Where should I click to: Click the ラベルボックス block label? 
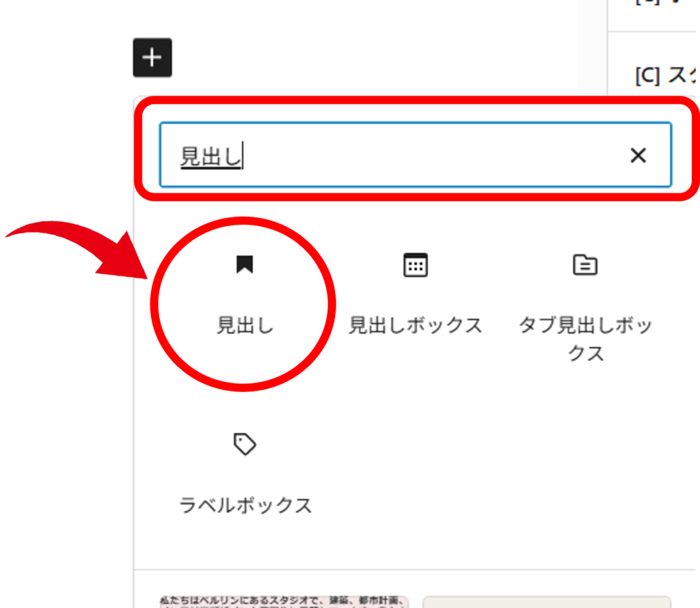coord(245,506)
